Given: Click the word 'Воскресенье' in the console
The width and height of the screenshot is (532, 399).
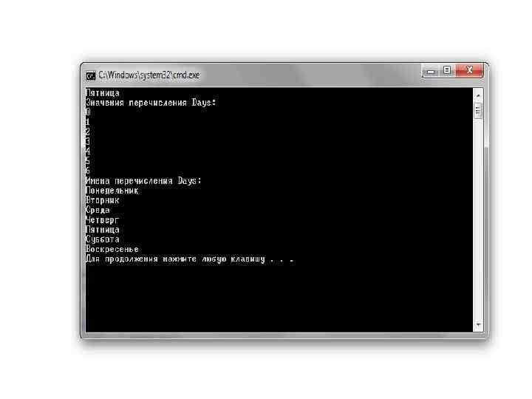Looking at the screenshot, I should [x=112, y=249].
